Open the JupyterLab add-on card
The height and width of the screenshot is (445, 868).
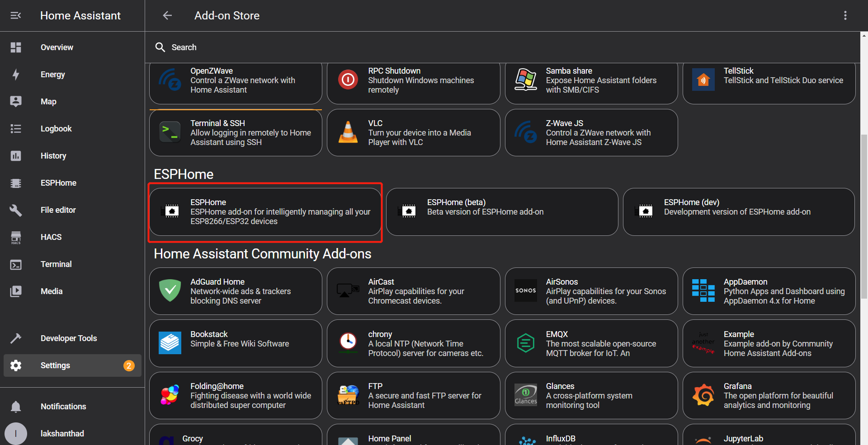click(769, 435)
